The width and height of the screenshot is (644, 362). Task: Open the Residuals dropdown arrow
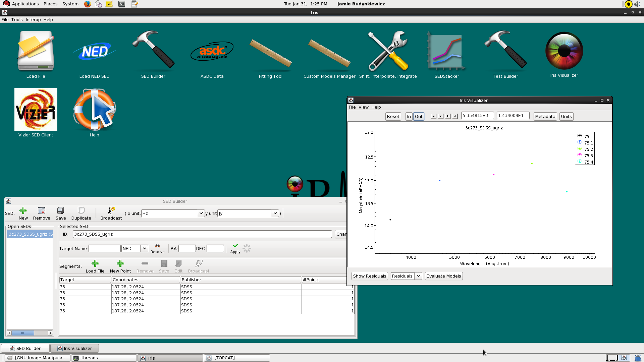pyautogui.click(x=418, y=276)
